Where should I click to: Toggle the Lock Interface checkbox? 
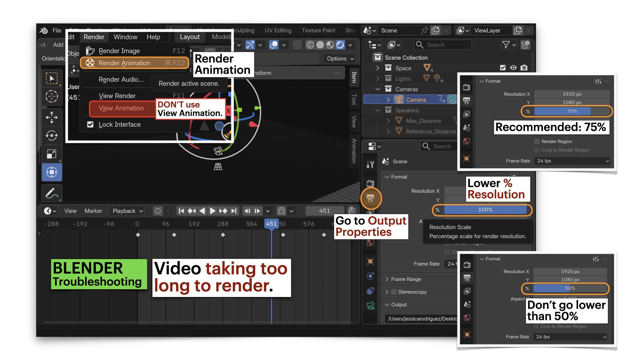pos(90,124)
